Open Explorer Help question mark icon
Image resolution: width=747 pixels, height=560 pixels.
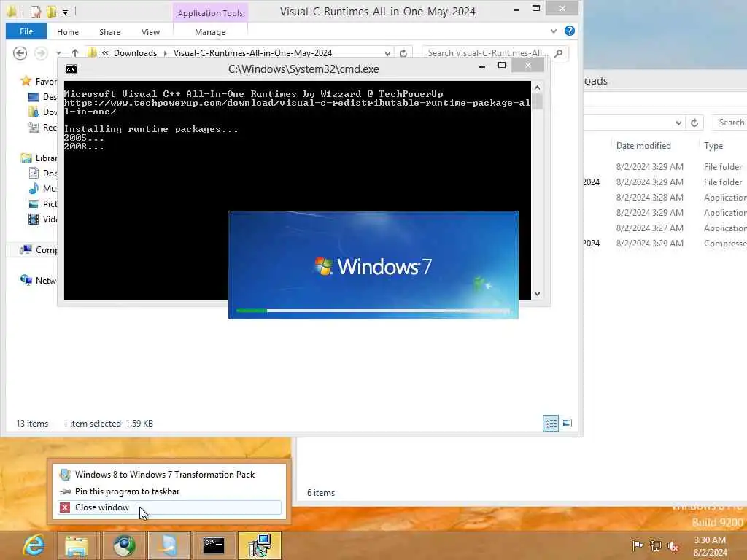[569, 31]
